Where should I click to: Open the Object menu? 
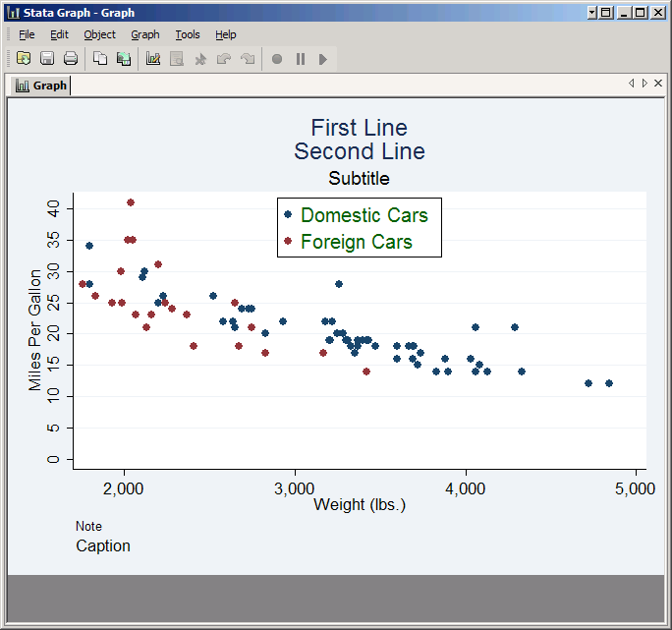99,34
